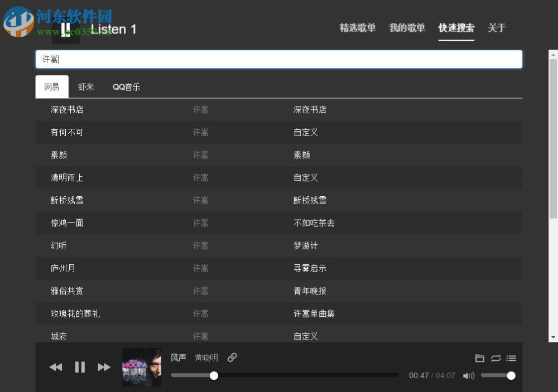Open the playlist icon in the player bar

coord(512,359)
